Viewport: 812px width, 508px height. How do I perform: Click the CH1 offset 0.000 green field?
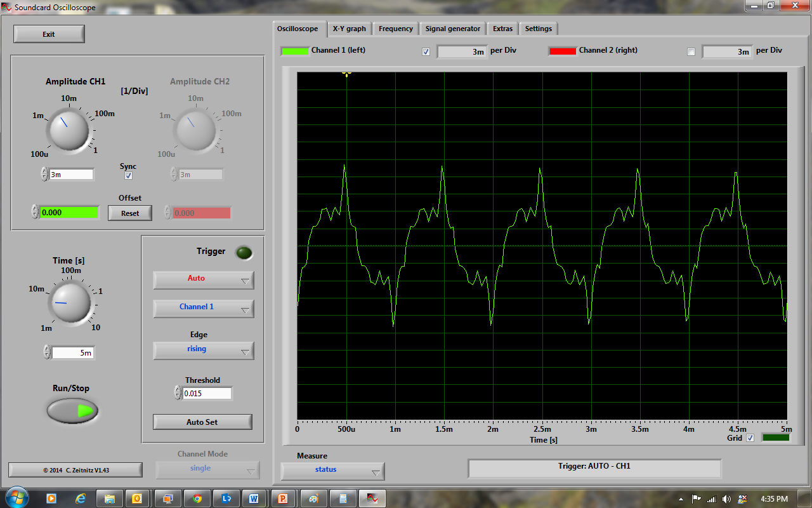[69, 212]
